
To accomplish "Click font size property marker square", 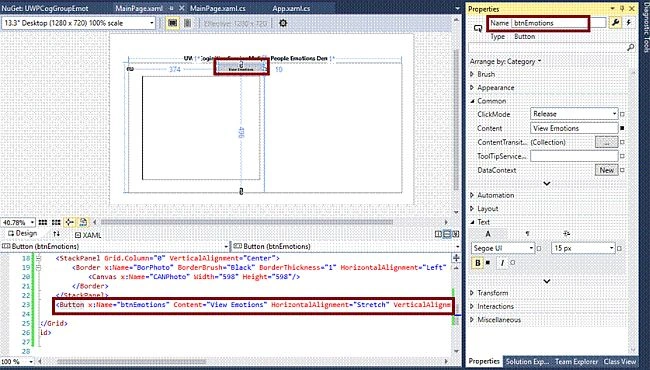I will point(619,249).
